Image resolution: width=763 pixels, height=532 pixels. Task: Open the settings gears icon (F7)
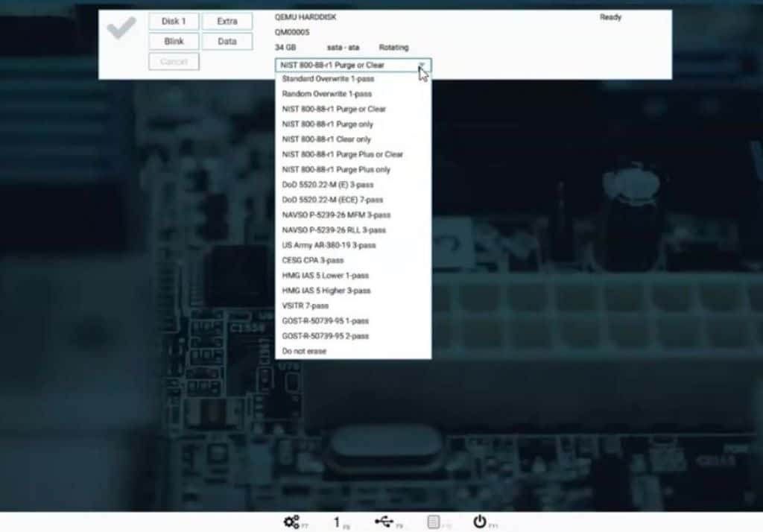293,522
